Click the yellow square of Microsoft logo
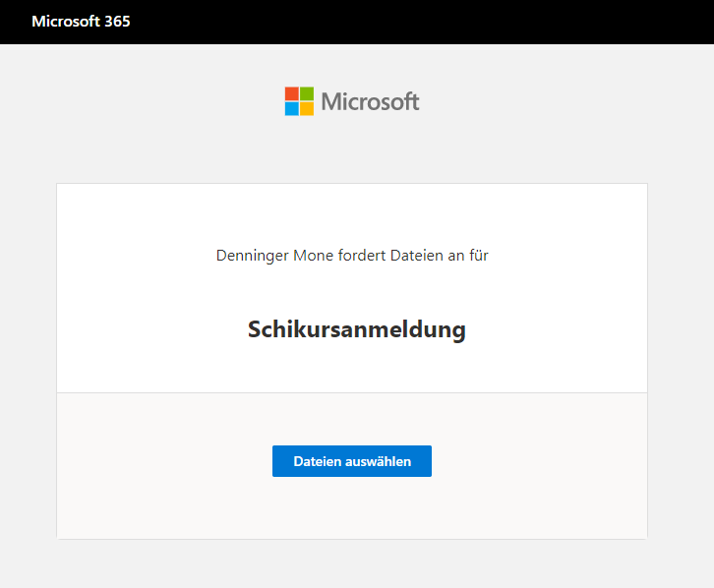 click(307, 108)
